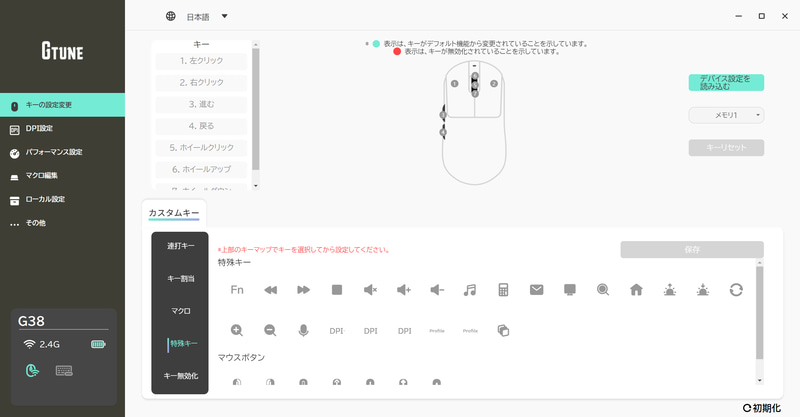Select the magnifier search icon
The width and height of the screenshot is (800, 417).
(603, 290)
